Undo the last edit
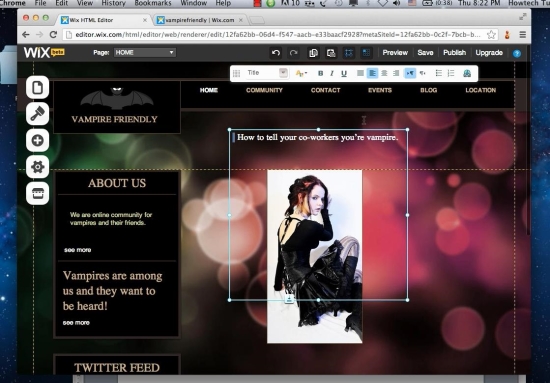Image resolution: width=550 pixels, height=383 pixels. click(276, 53)
